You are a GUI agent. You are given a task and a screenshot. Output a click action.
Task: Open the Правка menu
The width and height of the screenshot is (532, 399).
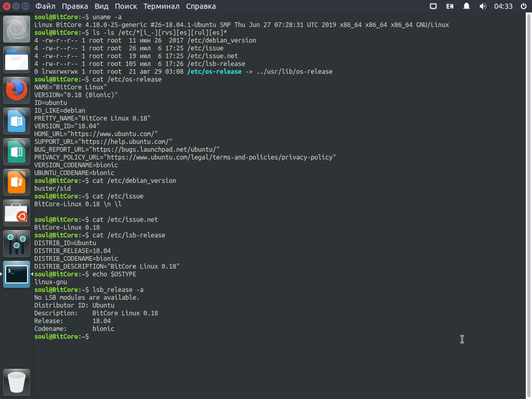pyautogui.click(x=75, y=6)
